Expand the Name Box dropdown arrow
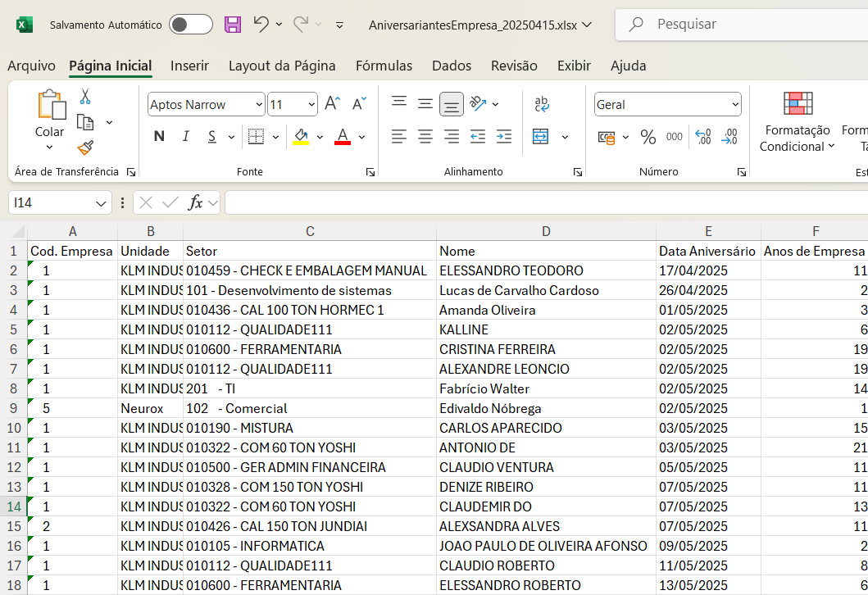Image resolution: width=868 pixels, height=595 pixels. pos(101,204)
